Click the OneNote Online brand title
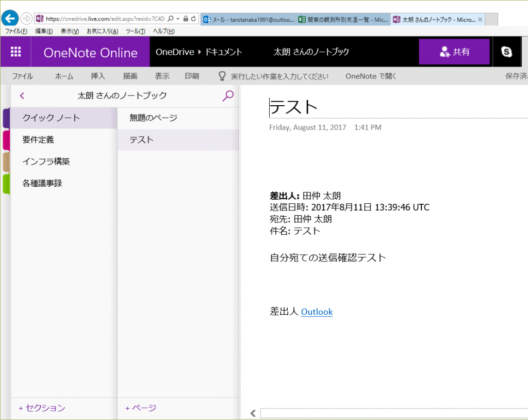 pyautogui.click(x=90, y=53)
